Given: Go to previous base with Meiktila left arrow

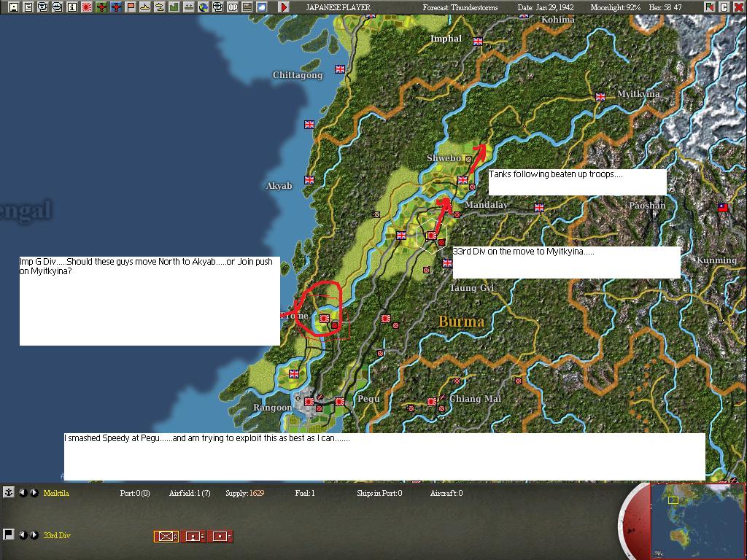Looking at the screenshot, I should [x=23, y=493].
